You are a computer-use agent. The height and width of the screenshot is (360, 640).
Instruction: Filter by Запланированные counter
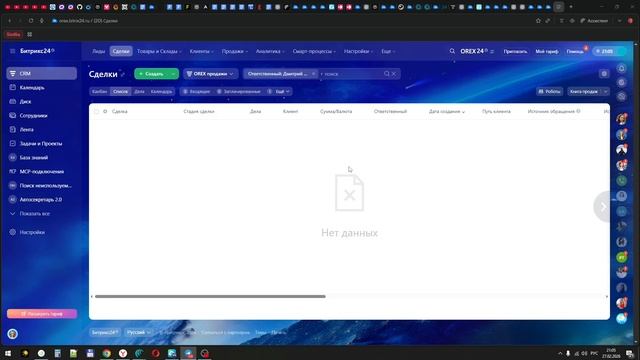click(239, 91)
